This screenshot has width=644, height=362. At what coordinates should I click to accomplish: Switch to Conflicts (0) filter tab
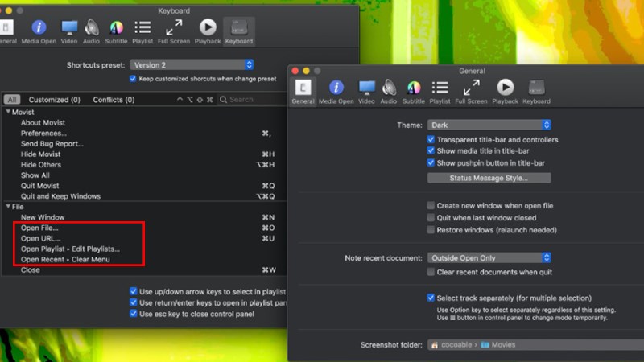114,100
